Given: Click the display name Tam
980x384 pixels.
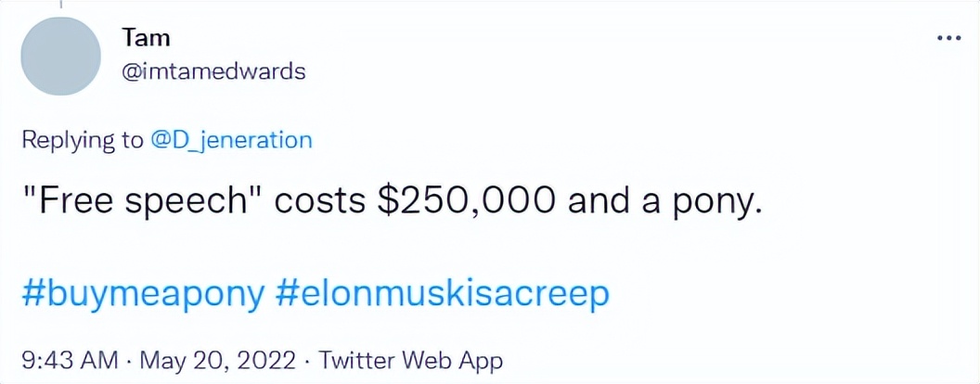Looking at the screenshot, I should [x=146, y=38].
